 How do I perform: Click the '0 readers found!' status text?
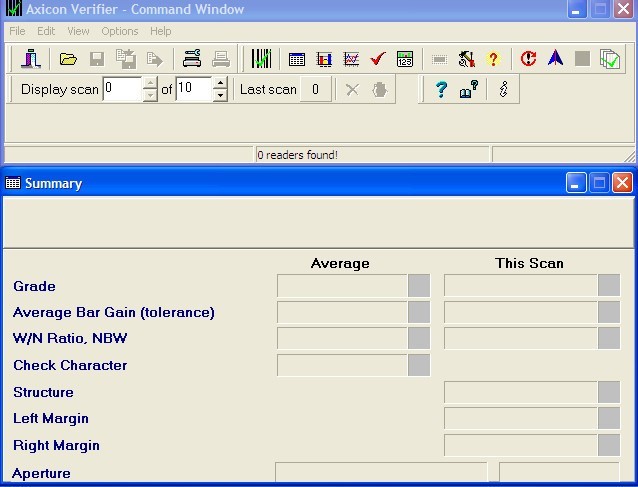[x=297, y=155]
